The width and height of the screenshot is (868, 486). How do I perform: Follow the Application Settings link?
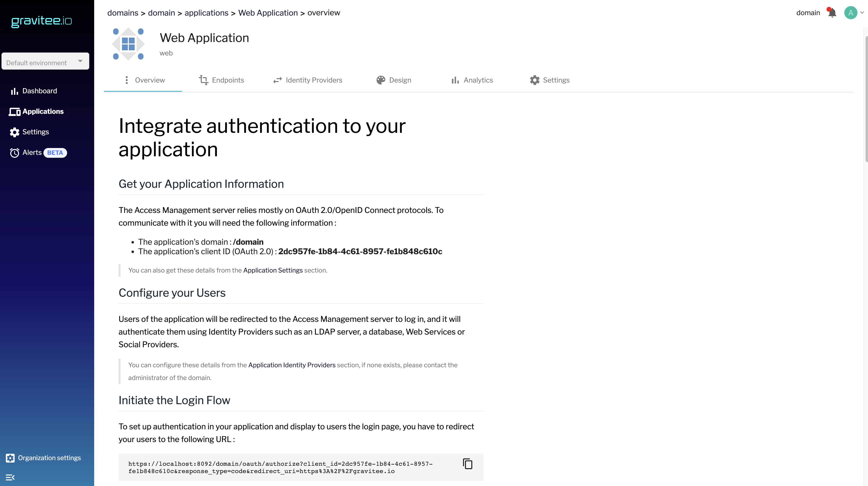click(273, 270)
